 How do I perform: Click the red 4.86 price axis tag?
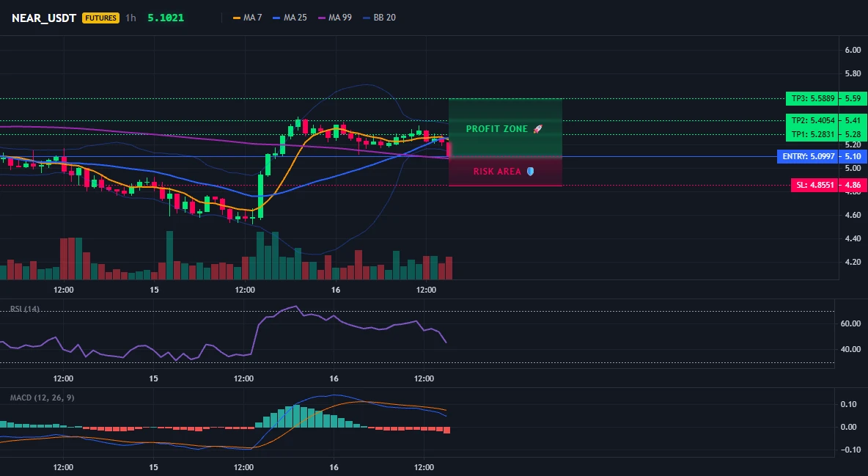click(853, 185)
